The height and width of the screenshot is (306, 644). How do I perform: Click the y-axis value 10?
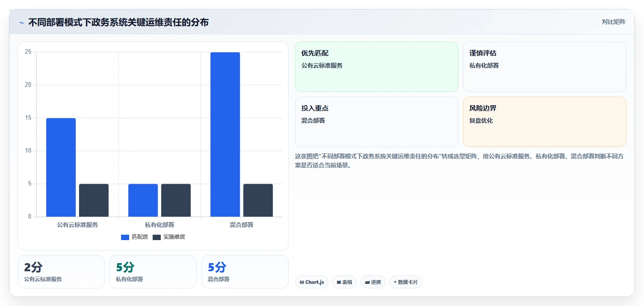click(28, 151)
